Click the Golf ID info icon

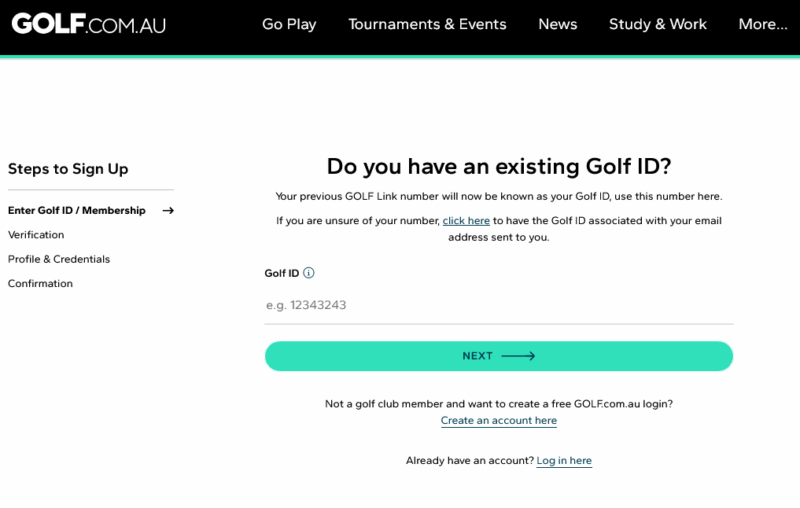coord(309,273)
